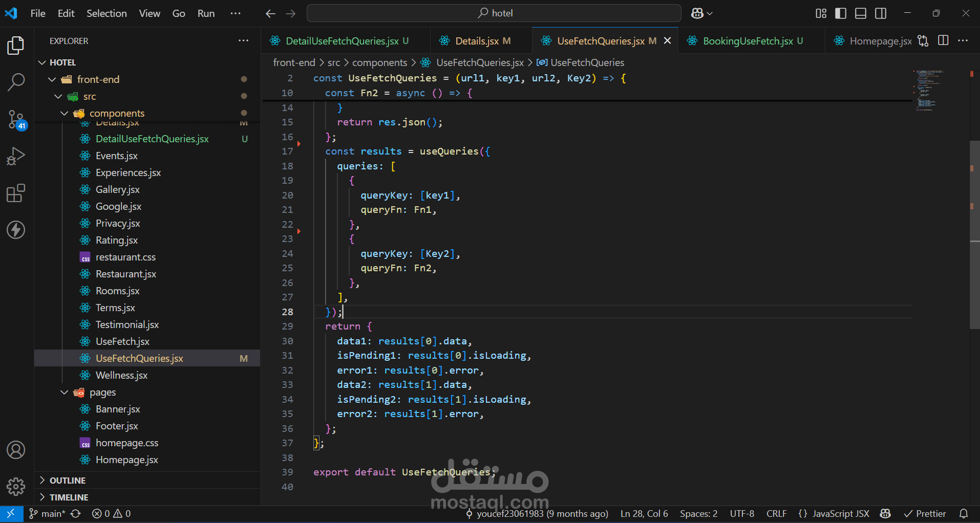Open the remote window button in status bar
980x523 pixels.
coord(11,514)
